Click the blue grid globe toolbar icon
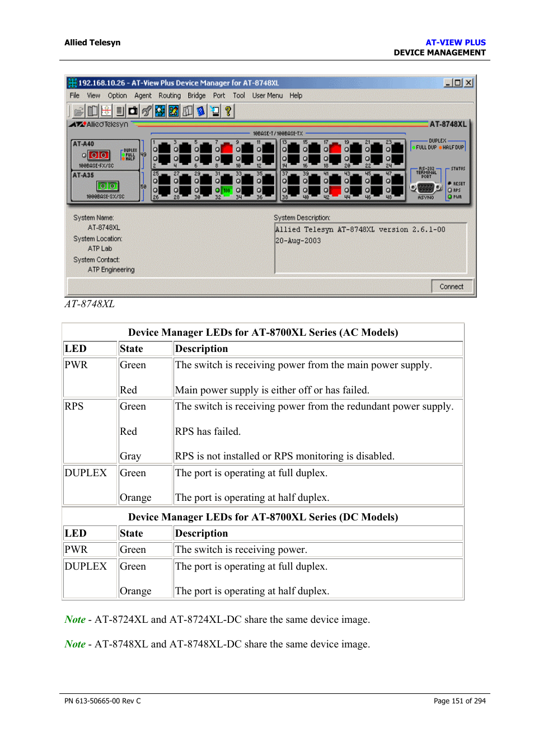534x756 pixels. pyautogui.click(x=174, y=111)
